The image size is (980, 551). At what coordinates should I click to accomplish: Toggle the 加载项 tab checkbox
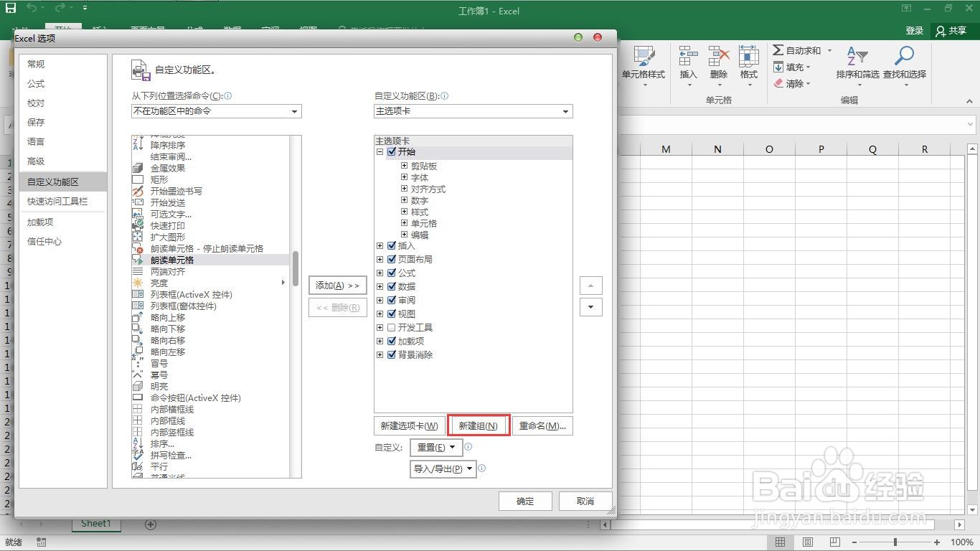click(x=392, y=341)
